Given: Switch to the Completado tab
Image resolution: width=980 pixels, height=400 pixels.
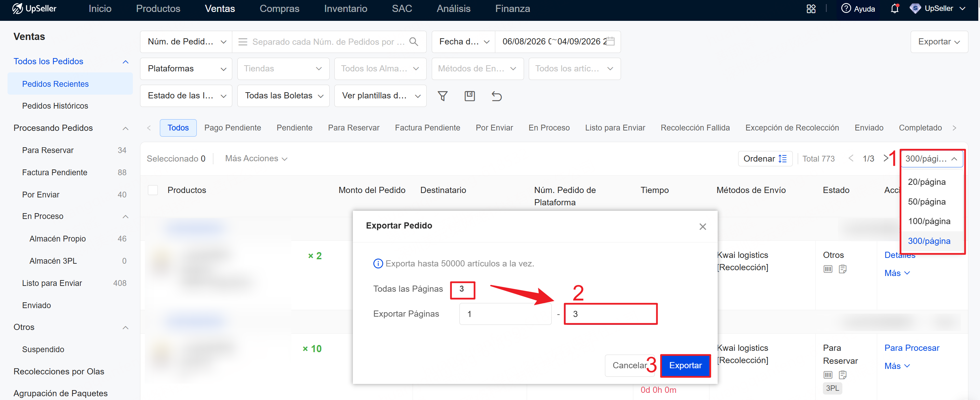Looking at the screenshot, I should [x=920, y=128].
